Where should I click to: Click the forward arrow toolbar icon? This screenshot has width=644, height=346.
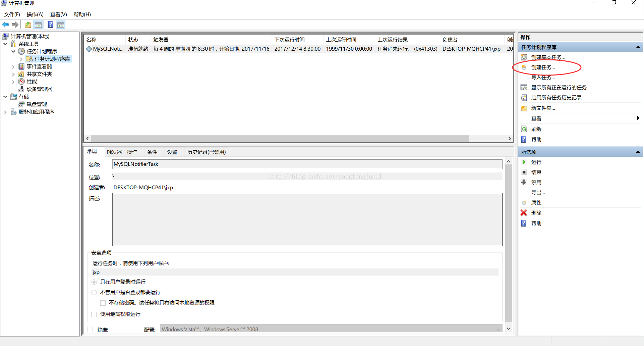(x=15, y=24)
